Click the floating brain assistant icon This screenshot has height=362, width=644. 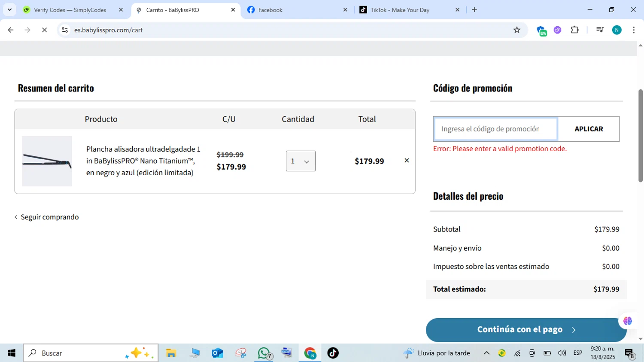[628, 321]
